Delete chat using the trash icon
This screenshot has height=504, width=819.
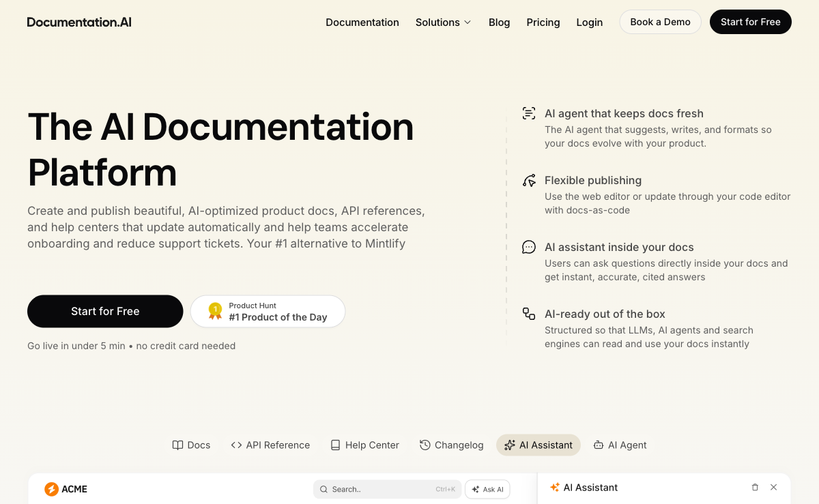[x=755, y=488]
